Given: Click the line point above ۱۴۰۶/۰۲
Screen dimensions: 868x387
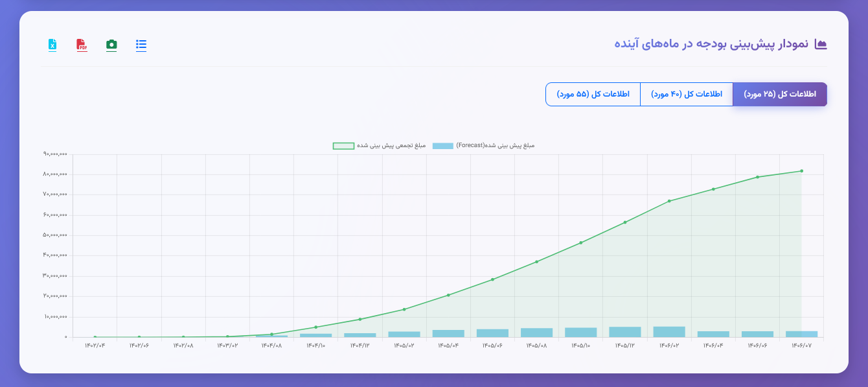Looking at the screenshot, I should coord(669,201).
